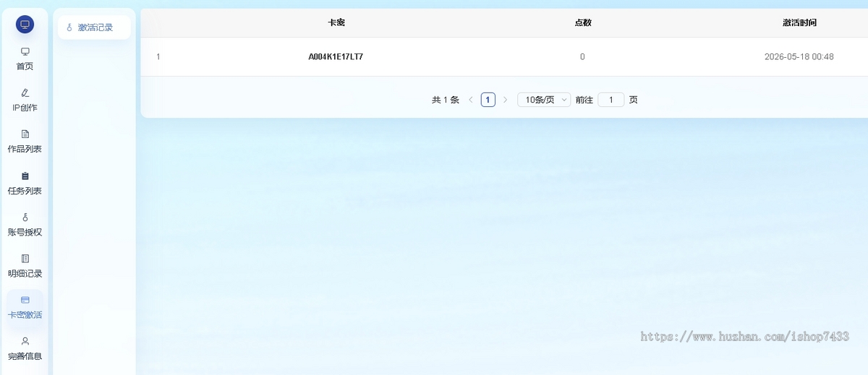Viewport: 868px width, 375px height.
Task: Click the key icon beside 激活记录
Action: click(x=69, y=27)
